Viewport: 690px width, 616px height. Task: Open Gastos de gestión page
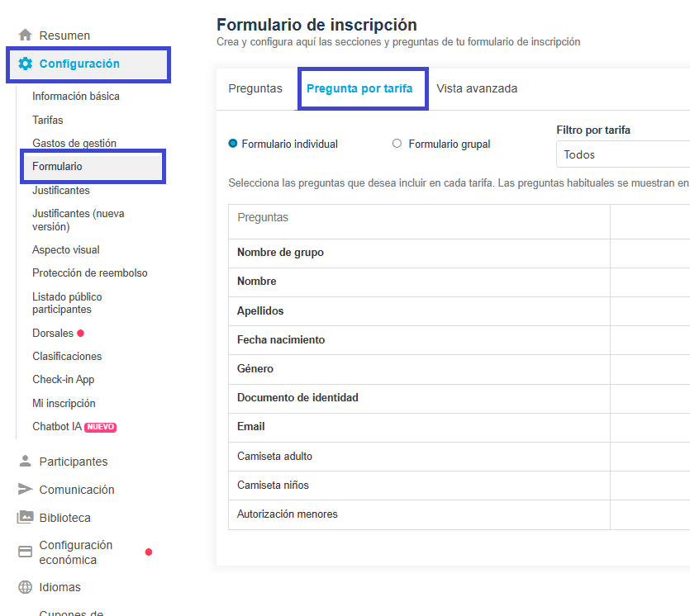point(74,144)
